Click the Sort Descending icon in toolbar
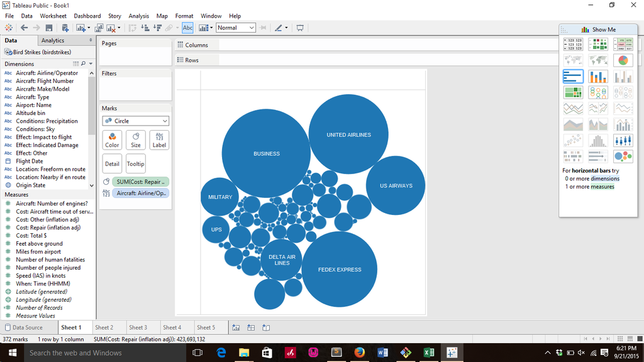Viewport: 644px width, 362px height. [157, 28]
